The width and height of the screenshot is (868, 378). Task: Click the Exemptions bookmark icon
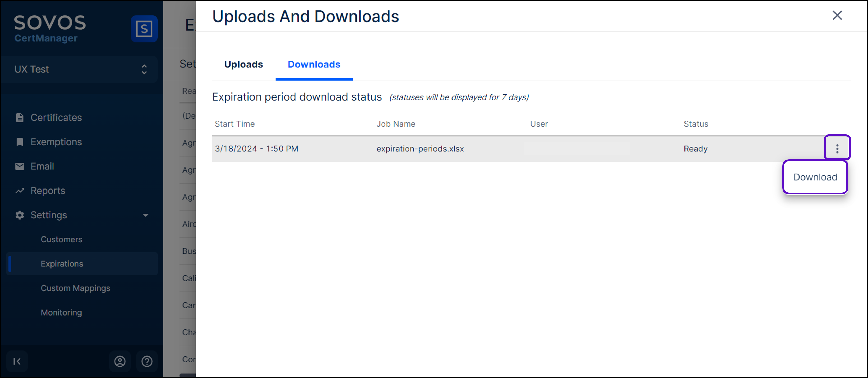tap(19, 142)
